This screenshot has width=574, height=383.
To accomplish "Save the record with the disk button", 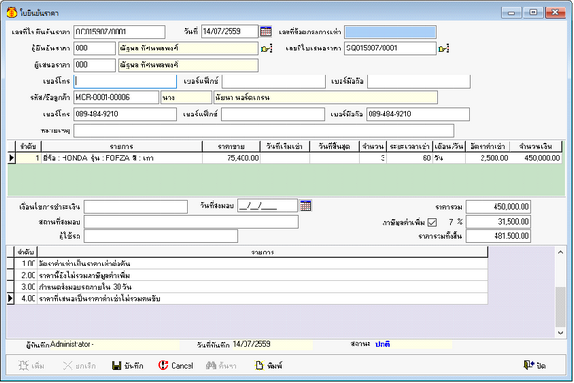I will 128,365.
